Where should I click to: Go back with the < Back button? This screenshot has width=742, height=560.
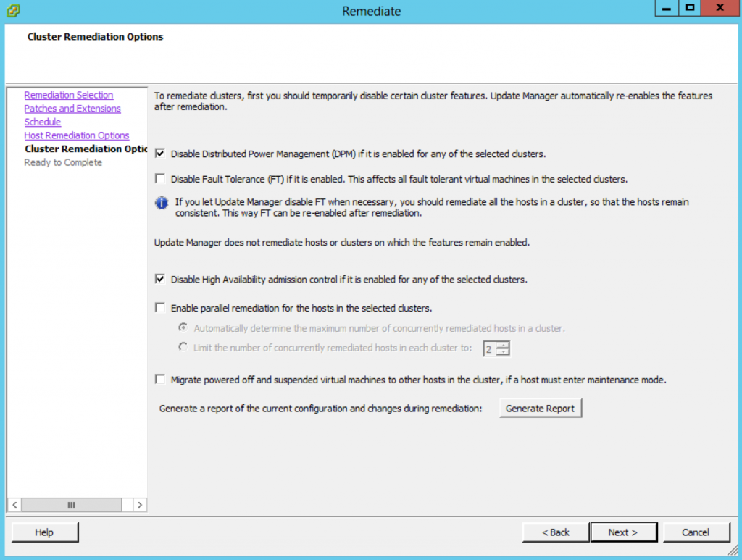click(x=556, y=532)
